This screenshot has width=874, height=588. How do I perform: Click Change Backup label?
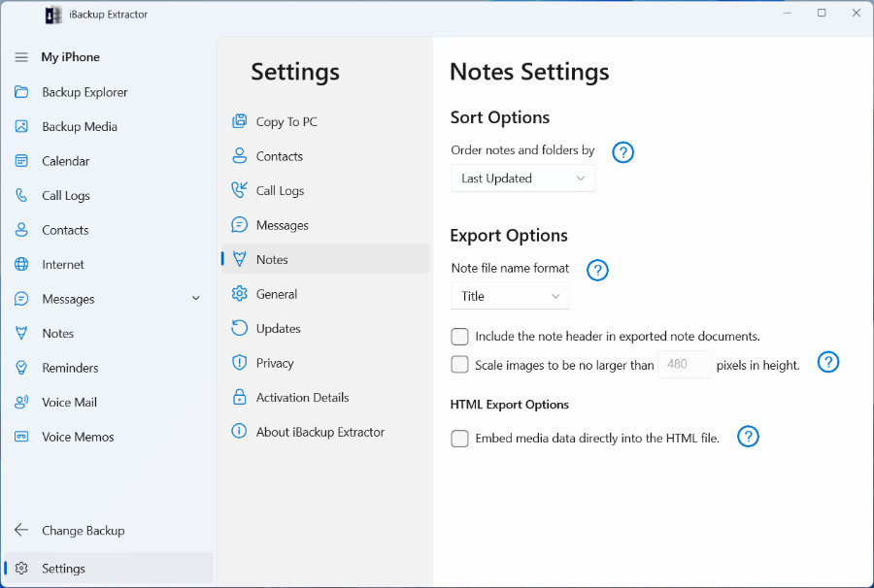pyautogui.click(x=84, y=531)
